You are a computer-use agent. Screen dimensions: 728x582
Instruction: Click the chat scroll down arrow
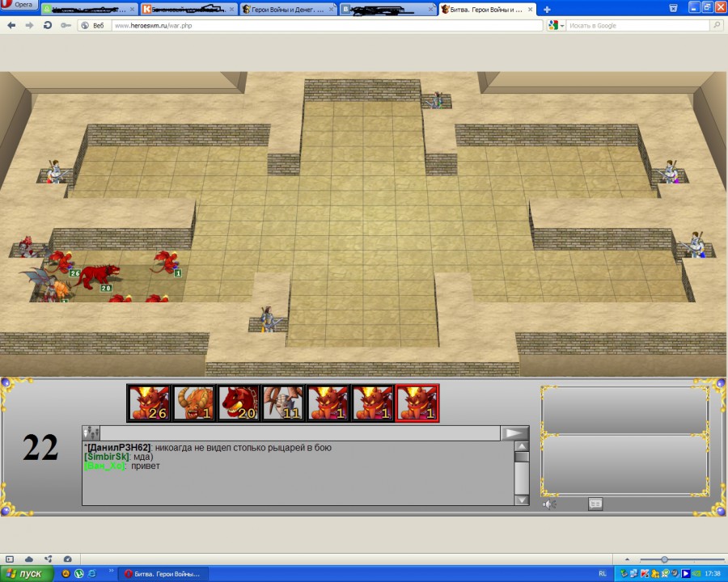click(522, 500)
